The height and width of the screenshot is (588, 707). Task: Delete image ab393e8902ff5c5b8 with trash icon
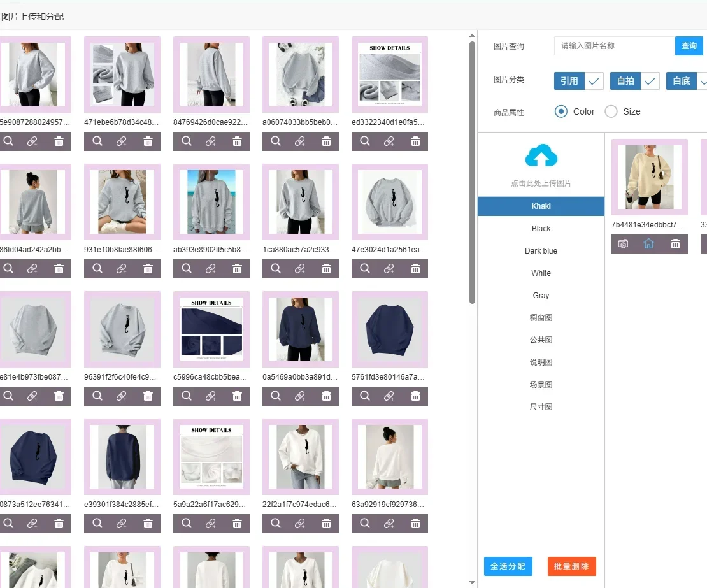coord(237,269)
